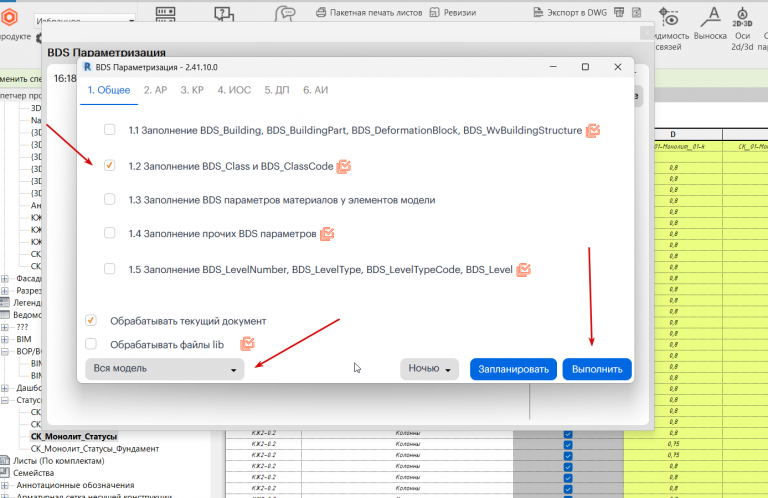Open the Избранное dropdown arrow in ribbon
Image resolution: width=768 pixels, height=498 pixels.
131,21
